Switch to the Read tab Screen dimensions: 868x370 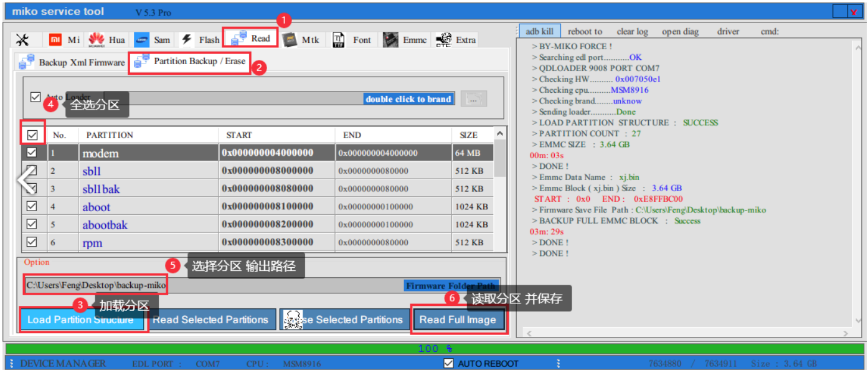(x=250, y=39)
